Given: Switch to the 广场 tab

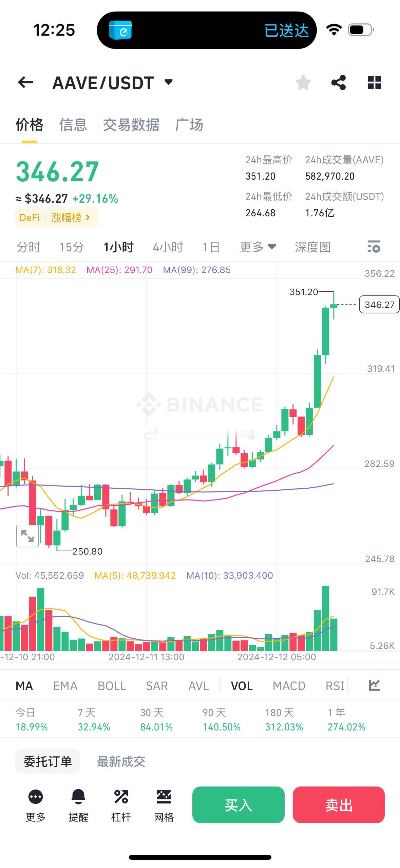Looking at the screenshot, I should [189, 125].
